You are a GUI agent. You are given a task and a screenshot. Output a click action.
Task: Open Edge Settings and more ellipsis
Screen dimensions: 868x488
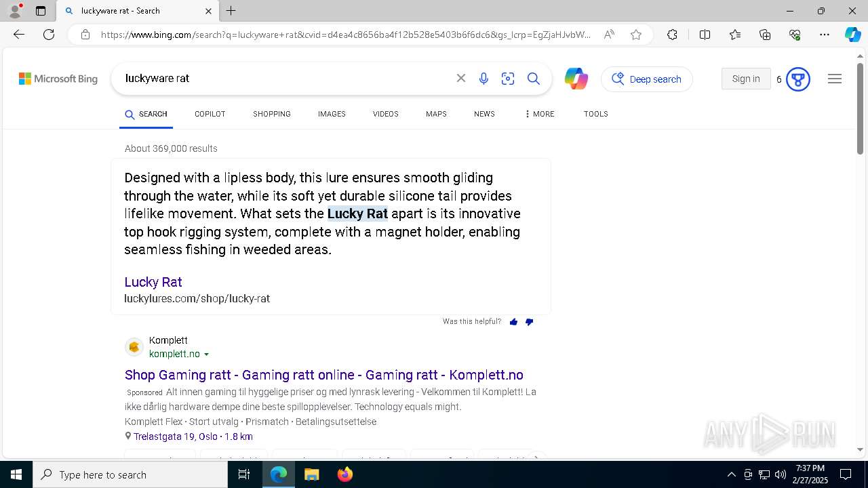[825, 35]
